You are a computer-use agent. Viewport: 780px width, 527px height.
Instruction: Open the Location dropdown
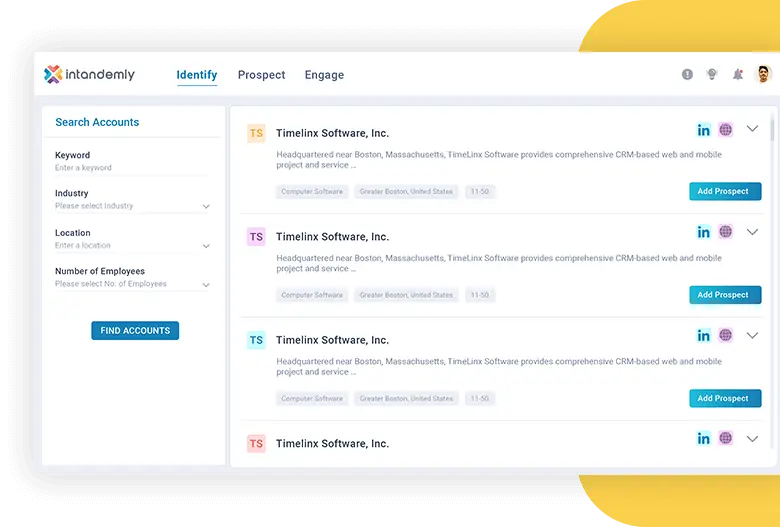point(132,246)
